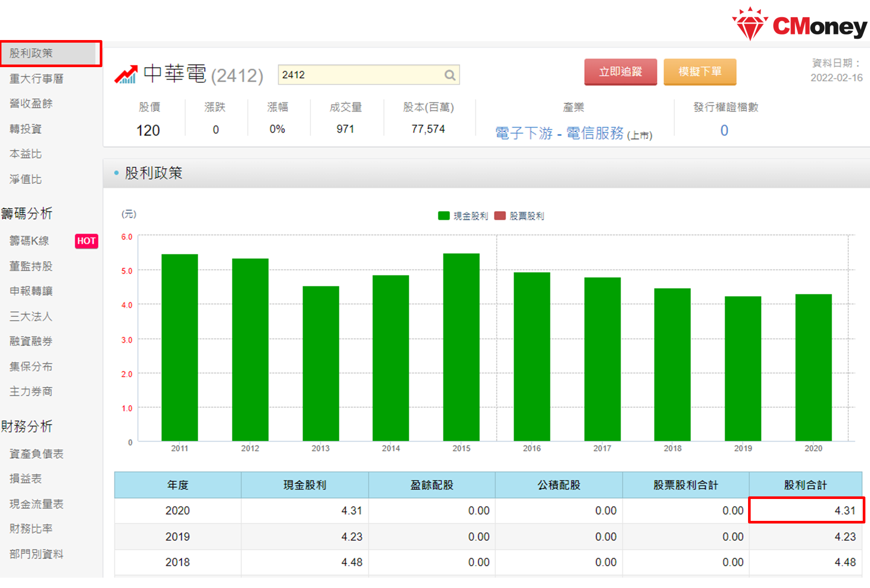The width and height of the screenshot is (870, 588).
Task: Click the 股利合計 value 4.48
Action: (845, 562)
